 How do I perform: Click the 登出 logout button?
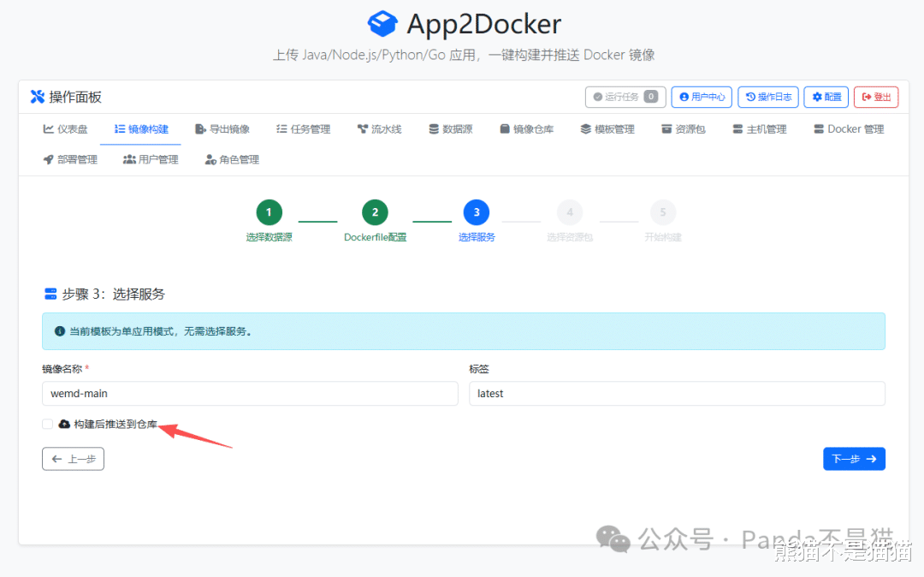(876, 98)
